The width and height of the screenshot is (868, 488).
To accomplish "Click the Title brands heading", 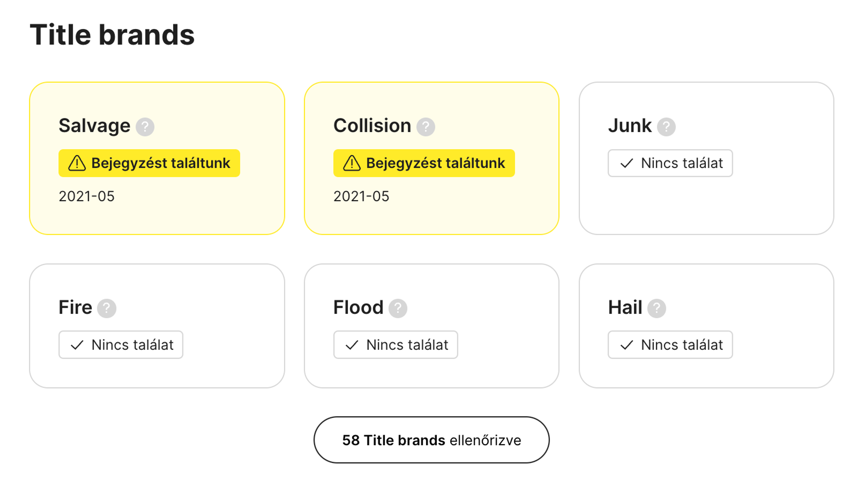I will point(112,35).
